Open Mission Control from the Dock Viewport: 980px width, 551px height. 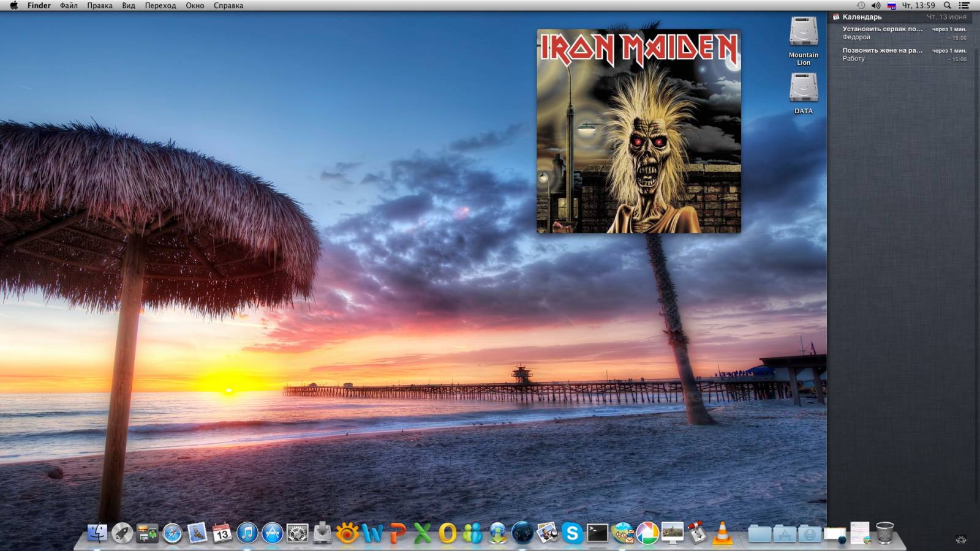click(147, 533)
